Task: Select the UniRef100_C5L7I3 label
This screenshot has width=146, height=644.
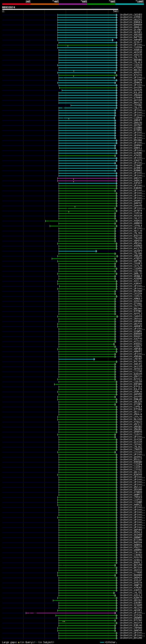Action: pos(131,58)
